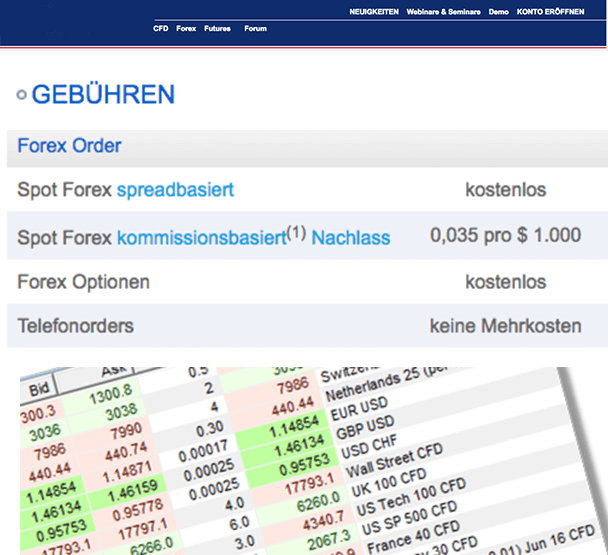Viewport: 608px width, 555px height.
Task: Select the Forex Optionen row label
Action: coord(83,282)
